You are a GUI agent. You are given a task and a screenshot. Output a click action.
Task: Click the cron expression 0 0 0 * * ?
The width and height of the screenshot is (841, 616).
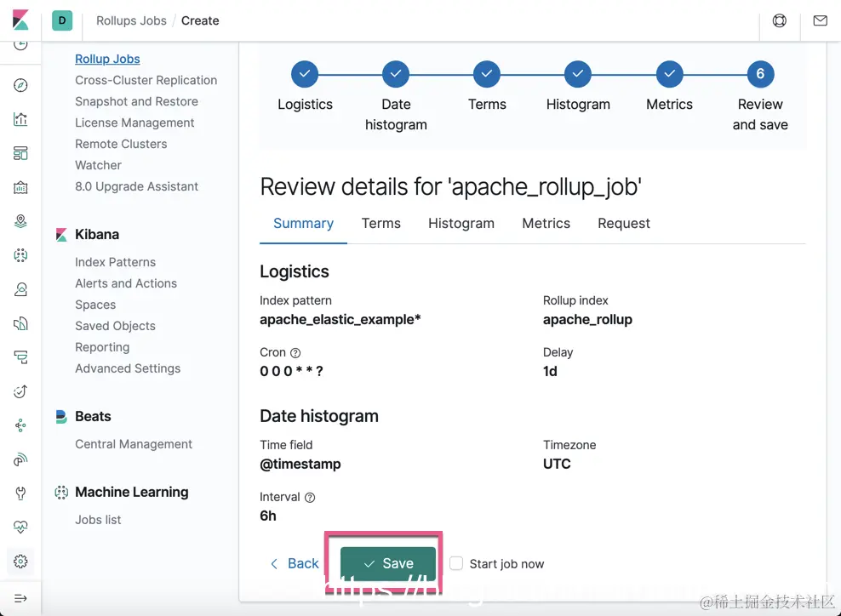291,371
